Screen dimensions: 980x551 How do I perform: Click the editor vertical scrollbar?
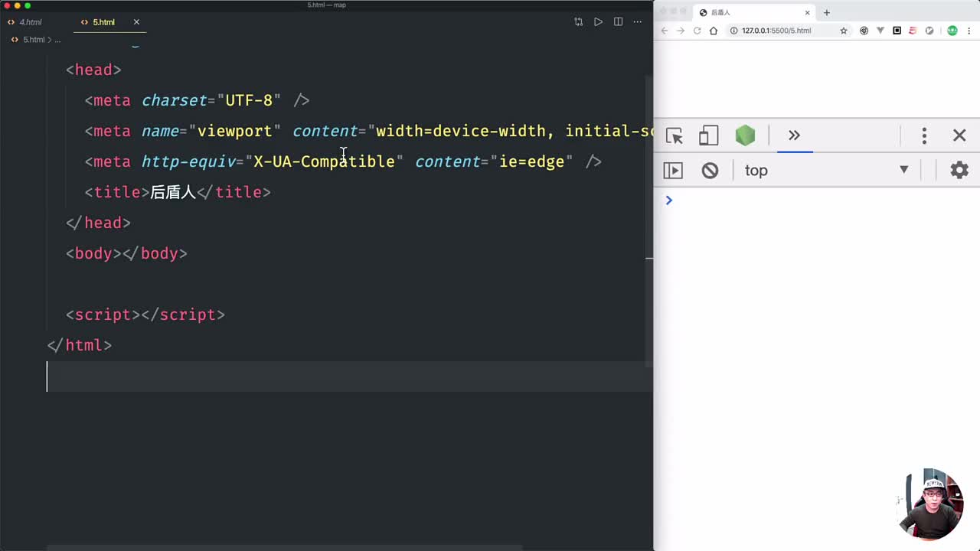tap(649, 222)
